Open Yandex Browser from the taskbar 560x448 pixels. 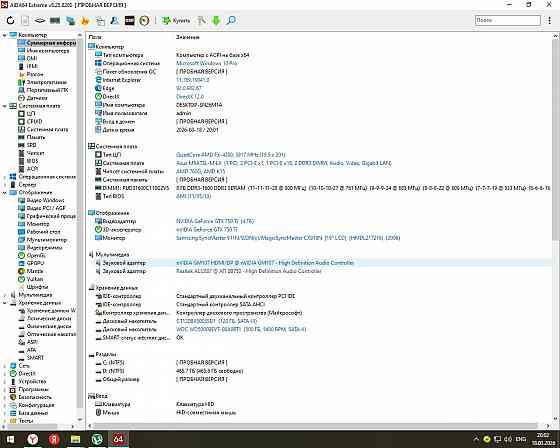tap(32, 439)
